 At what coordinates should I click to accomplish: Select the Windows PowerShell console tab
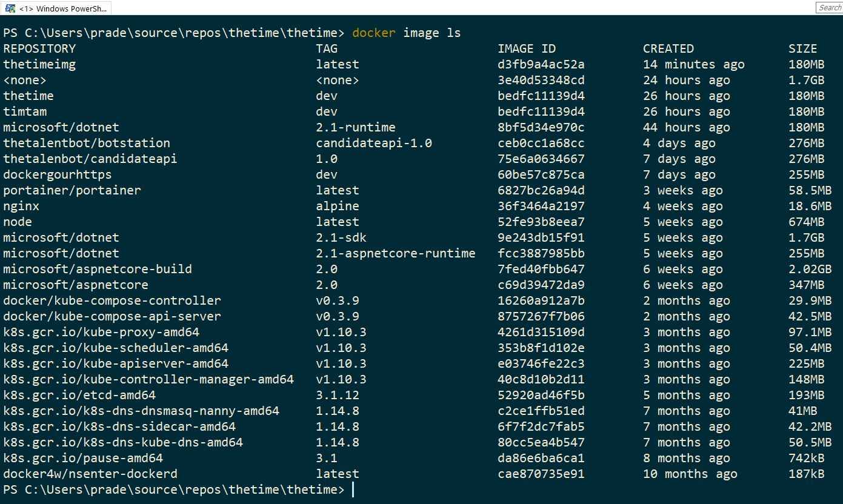(x=56, y=8)
